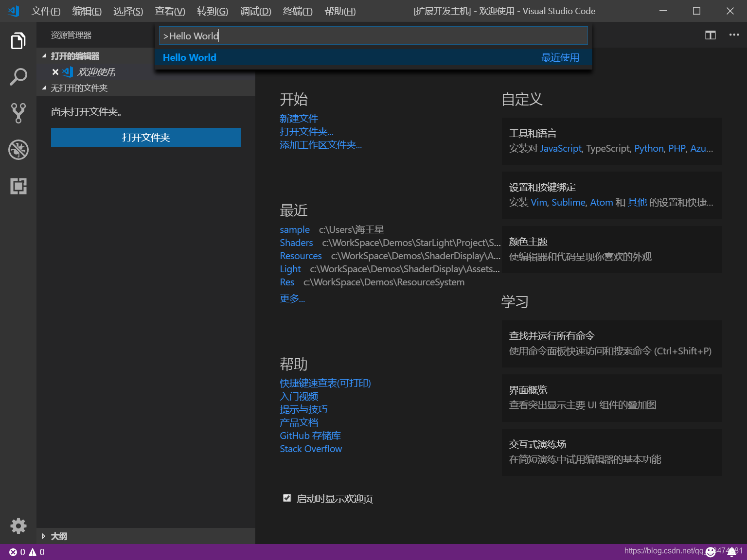Click the 新建文件 link
The width and height of the screenshot is (747, 560).
(x=299, y=119)
